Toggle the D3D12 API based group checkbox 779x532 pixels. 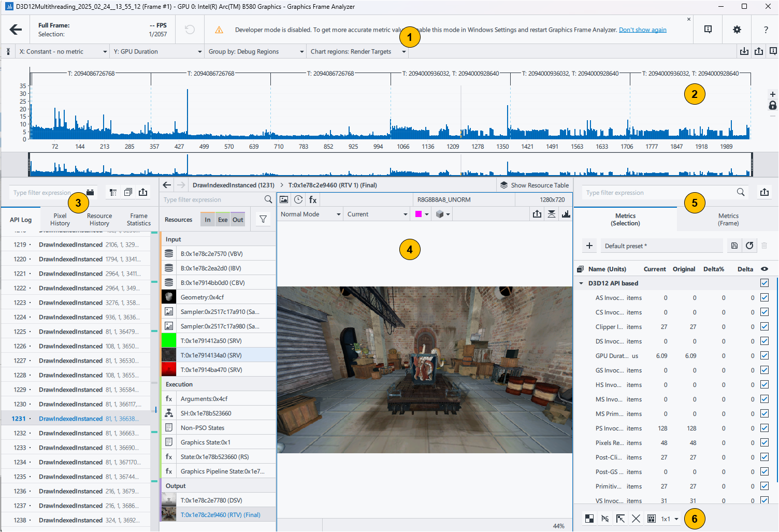coord(764,283)
